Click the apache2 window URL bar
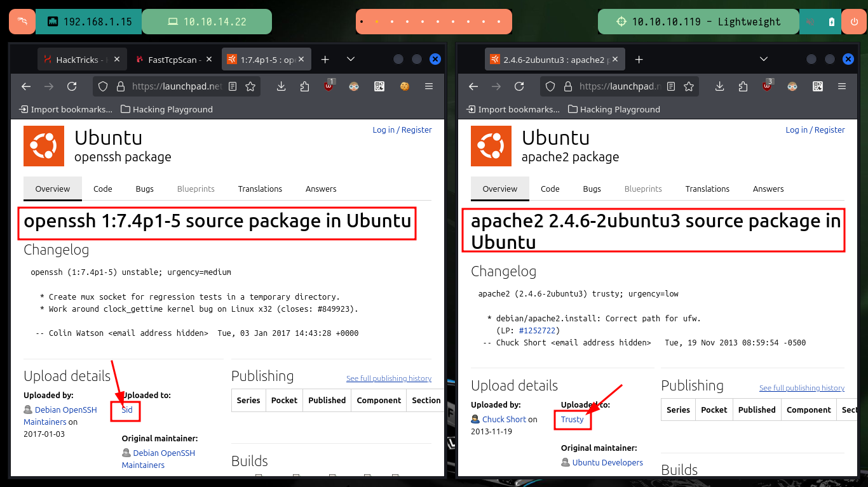 pyautogui.click(x=621, y=86)
